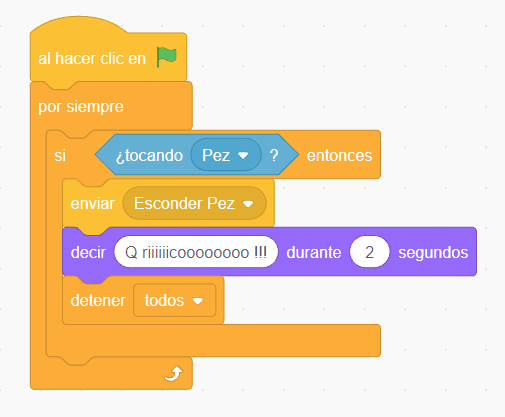This screenshot has width=505, height=417.
Task: Open the todos dropdown in detener block
Action: click(x=175, y=300)
